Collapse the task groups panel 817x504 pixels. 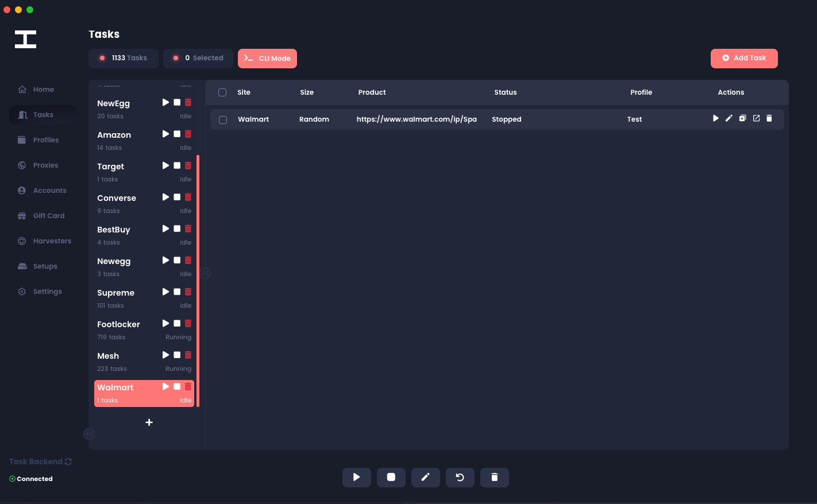tap(205, 273)
